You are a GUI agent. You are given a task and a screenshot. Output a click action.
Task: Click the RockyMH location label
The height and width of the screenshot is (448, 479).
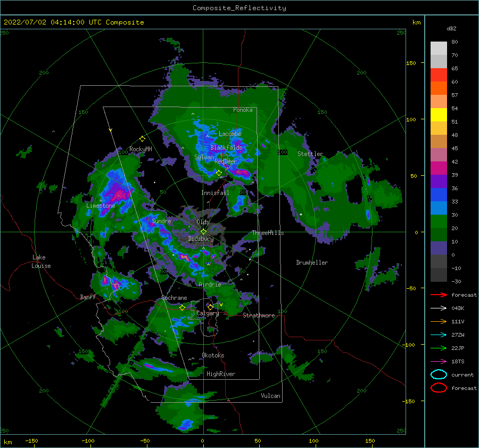[141, 149]
